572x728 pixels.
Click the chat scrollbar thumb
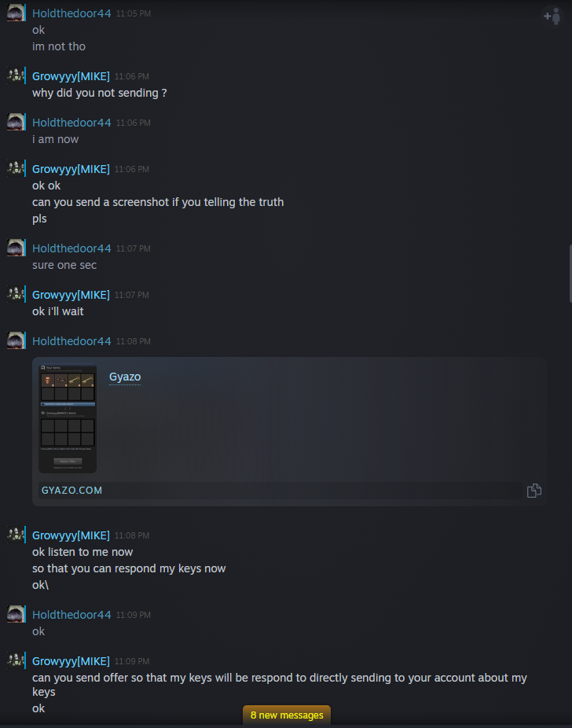tap(570, 274)
